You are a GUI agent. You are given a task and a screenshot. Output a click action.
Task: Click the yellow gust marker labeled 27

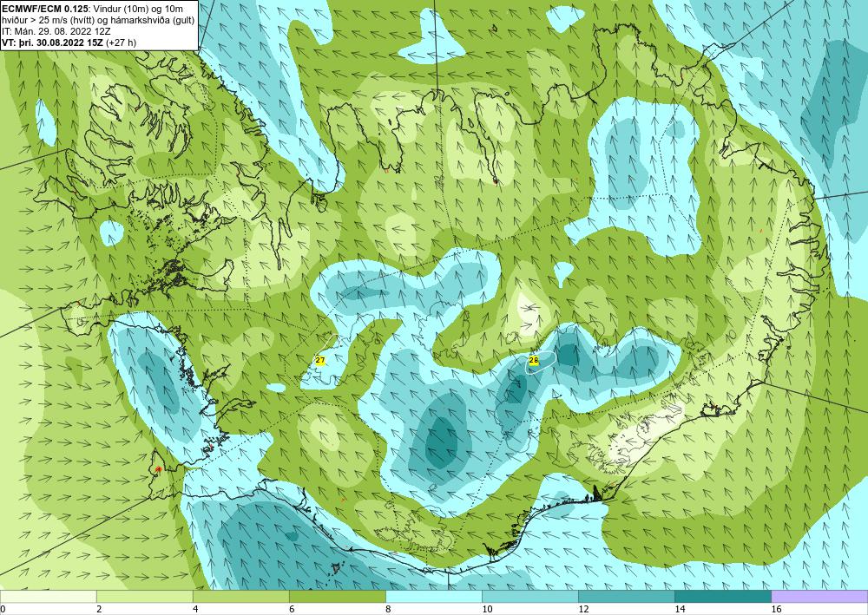coord(320,360)
